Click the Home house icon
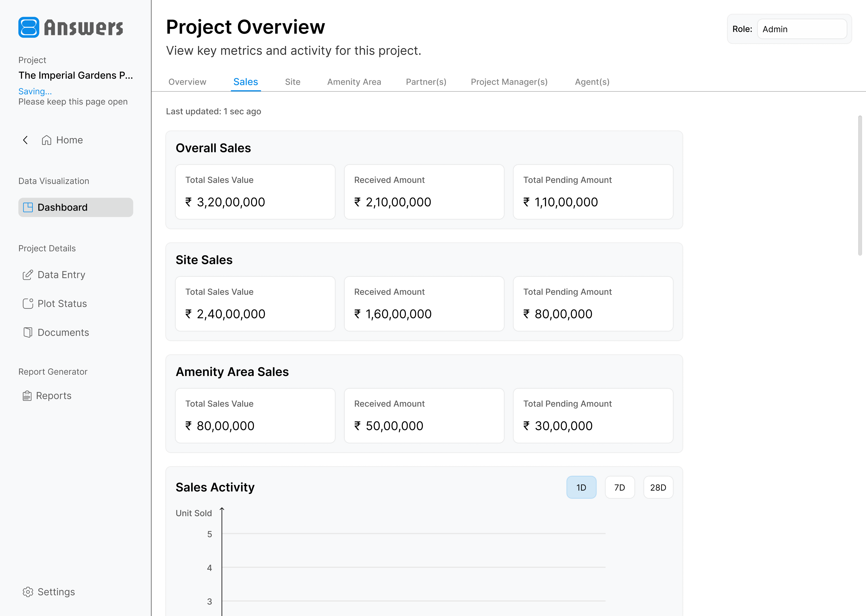 tap(47, 140)
